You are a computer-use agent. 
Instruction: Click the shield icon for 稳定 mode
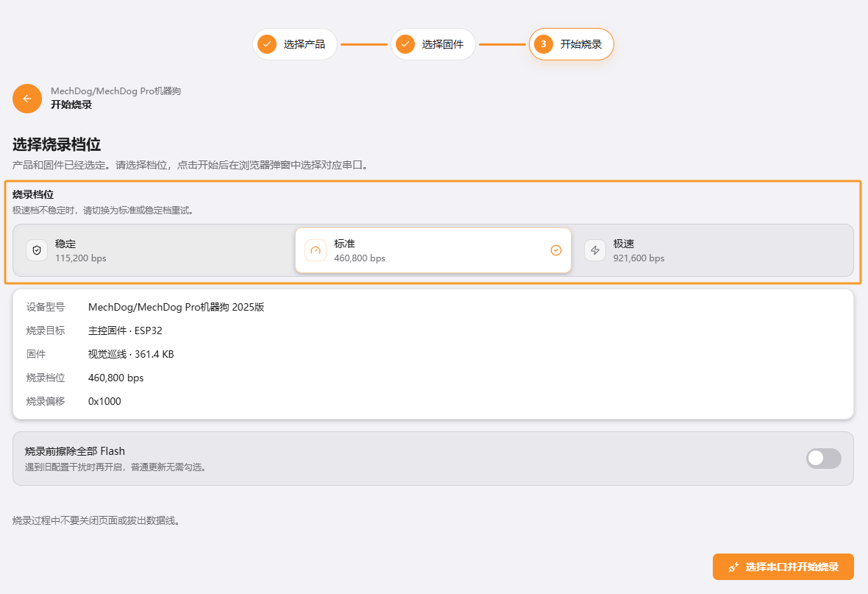point(37,250)
